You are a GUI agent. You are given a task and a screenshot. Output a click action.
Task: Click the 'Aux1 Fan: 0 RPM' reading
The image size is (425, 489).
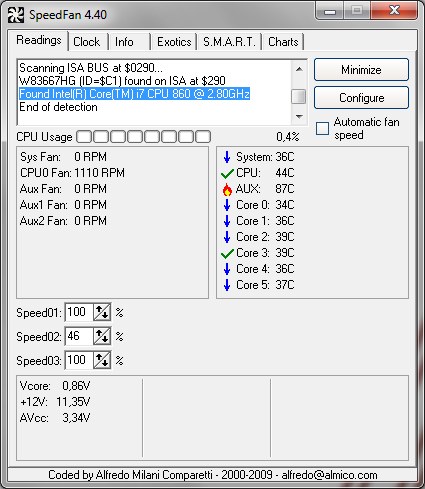tap(63, 205)
